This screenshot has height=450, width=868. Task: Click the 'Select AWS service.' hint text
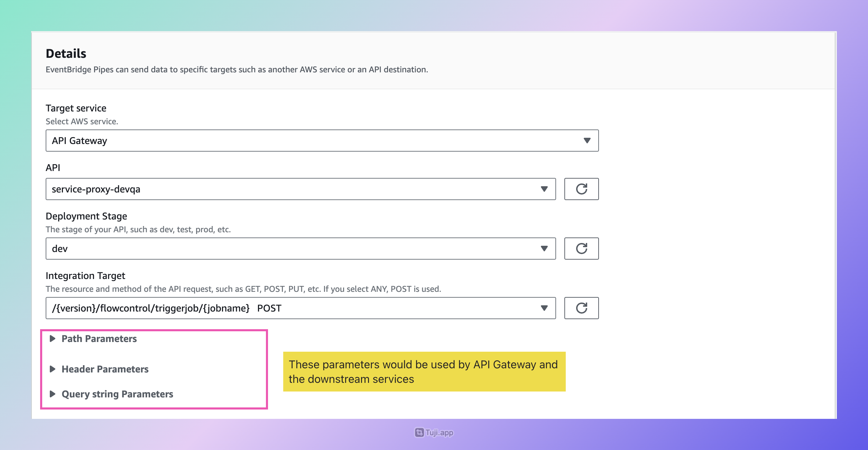click(x=82, y=121)
